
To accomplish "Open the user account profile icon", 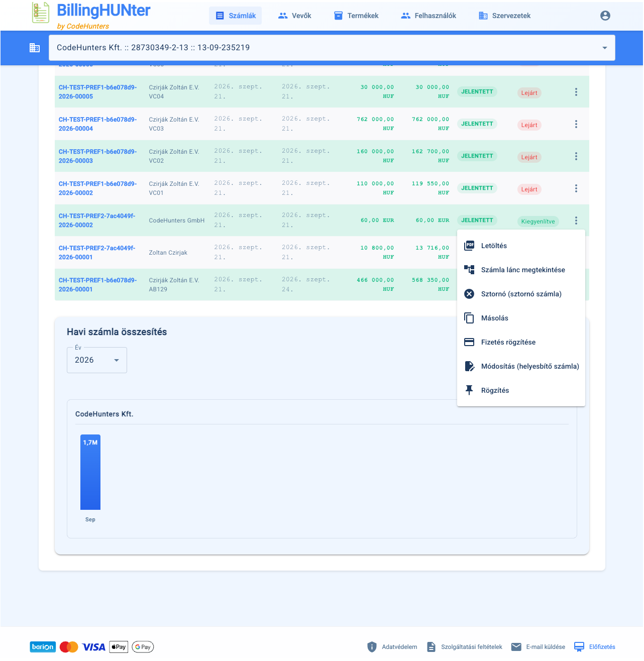I will click(x=605, y=16).
